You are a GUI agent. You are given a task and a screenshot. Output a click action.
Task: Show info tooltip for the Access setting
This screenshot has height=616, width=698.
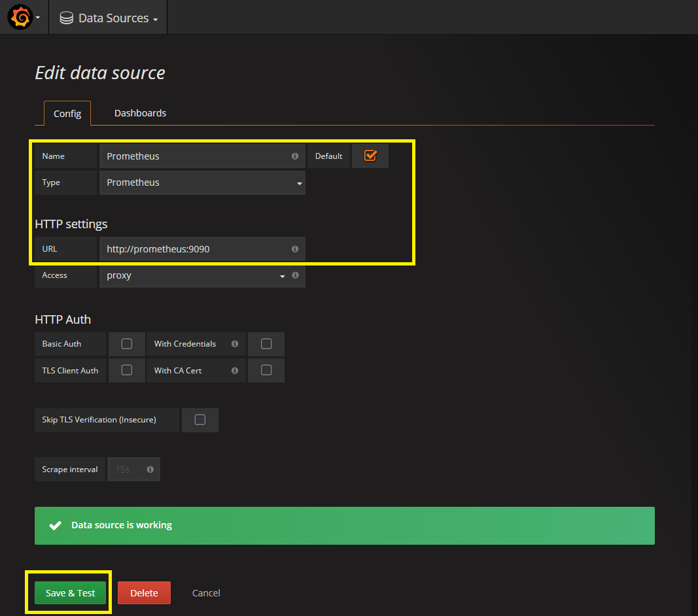coord(295,275)
